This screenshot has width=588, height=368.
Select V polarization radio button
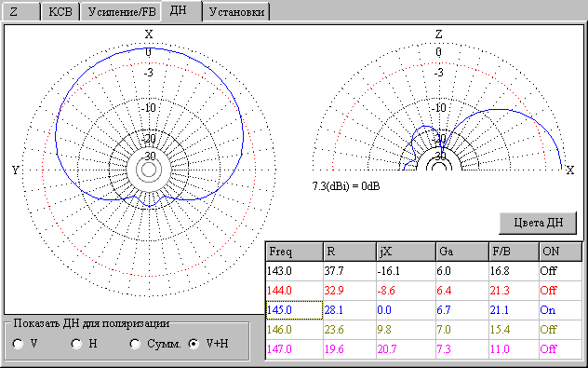coord(25,344)
